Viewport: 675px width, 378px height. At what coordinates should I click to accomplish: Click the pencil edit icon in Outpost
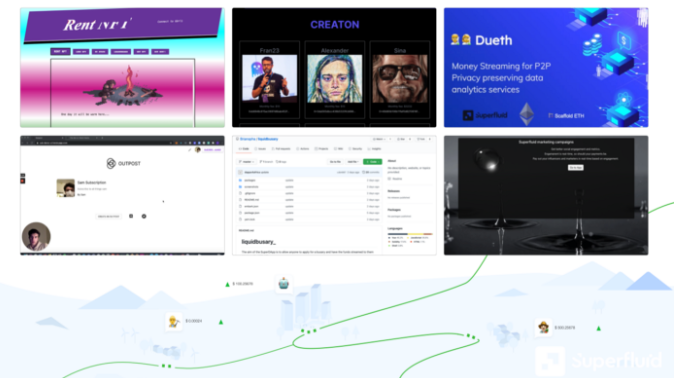(190, 150)
